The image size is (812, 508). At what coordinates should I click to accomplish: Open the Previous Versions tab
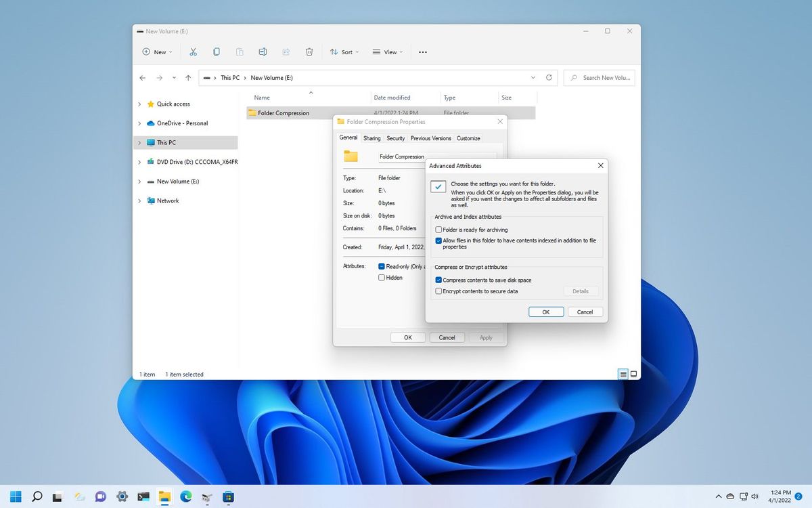[430, 138]
